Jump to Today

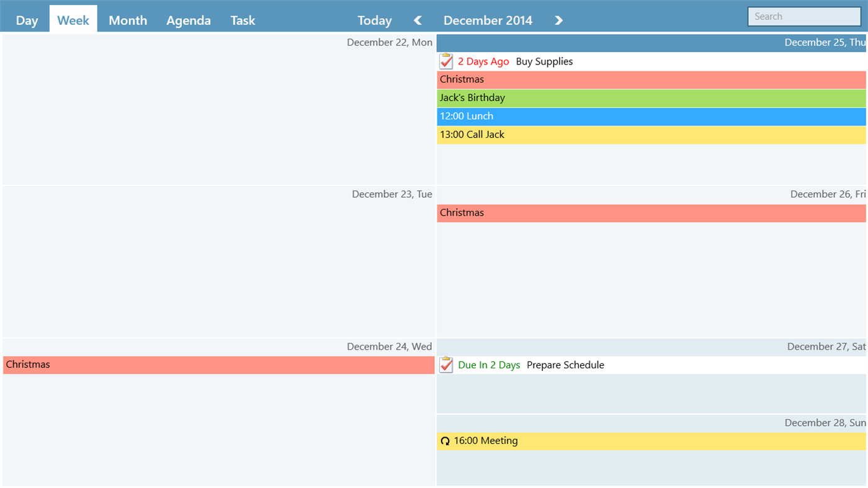[x=374, y=19]
